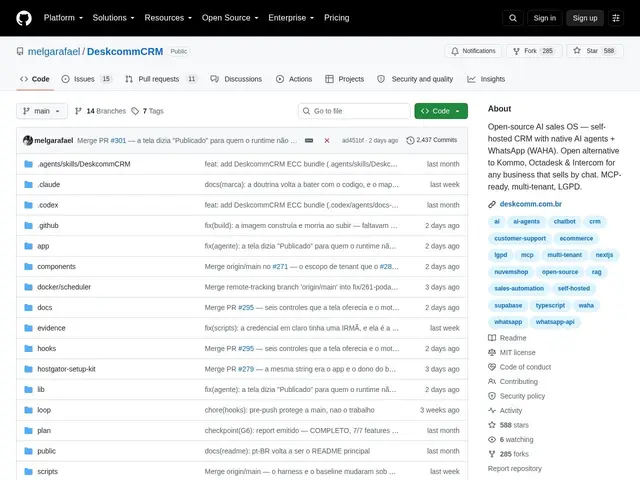This screenshot has height=480, width=640.
Task: Click the Sign up button
Action: point(584,18)
